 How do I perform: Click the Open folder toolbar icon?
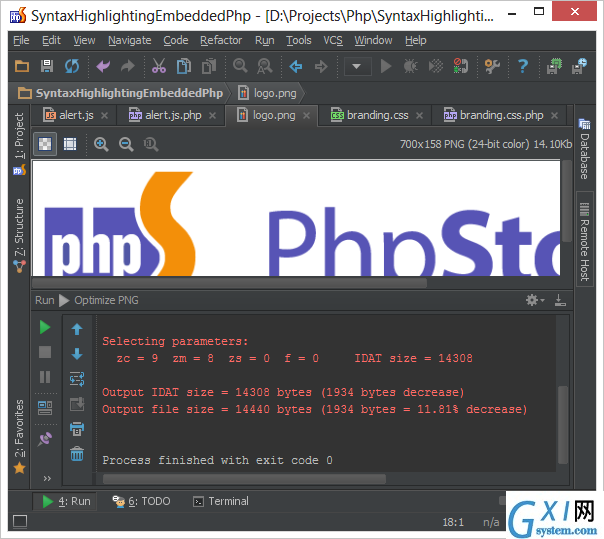[22, 66]
